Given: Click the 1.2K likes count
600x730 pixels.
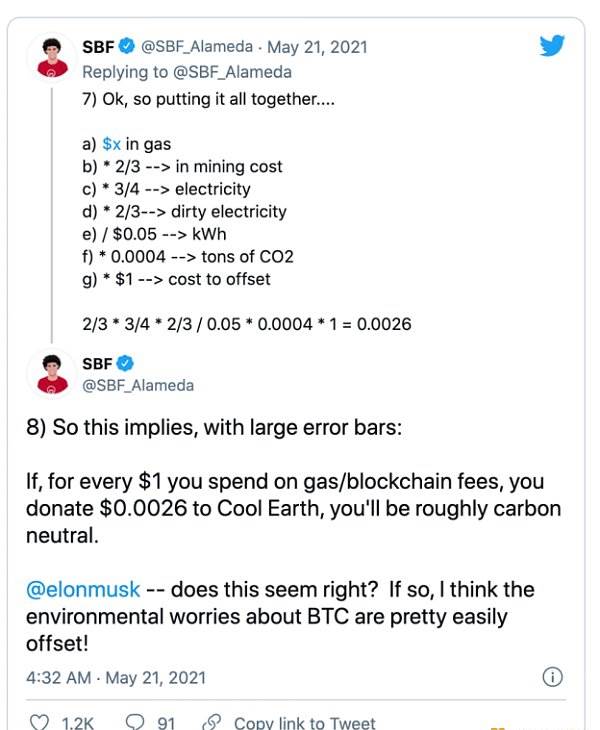Looking at the screenshot, I should pyautogui.click(x=78, y=723).
